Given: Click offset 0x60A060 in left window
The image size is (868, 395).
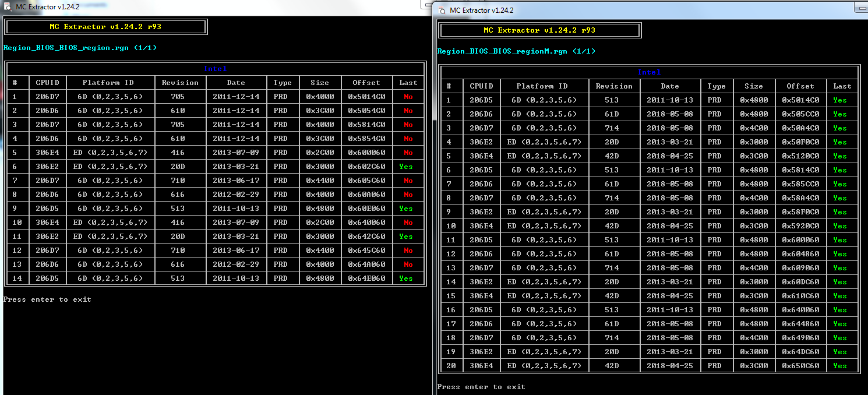Looking at the screenshot, I should [x=366, y=195].
